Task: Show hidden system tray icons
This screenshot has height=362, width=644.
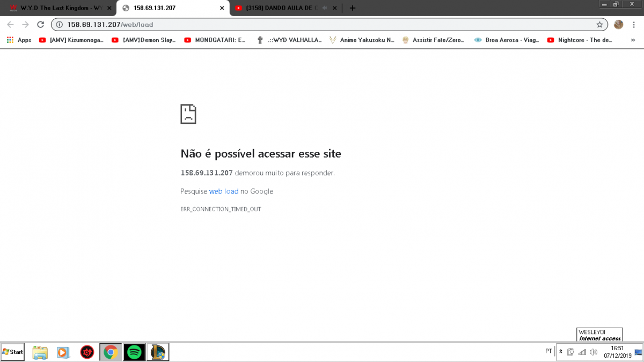Action: 561,352
